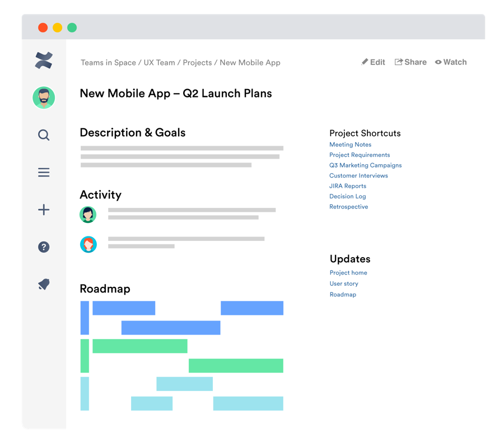Toggle Watch on this page
This screenshot has width=504, height=437.
coord(451,62)
